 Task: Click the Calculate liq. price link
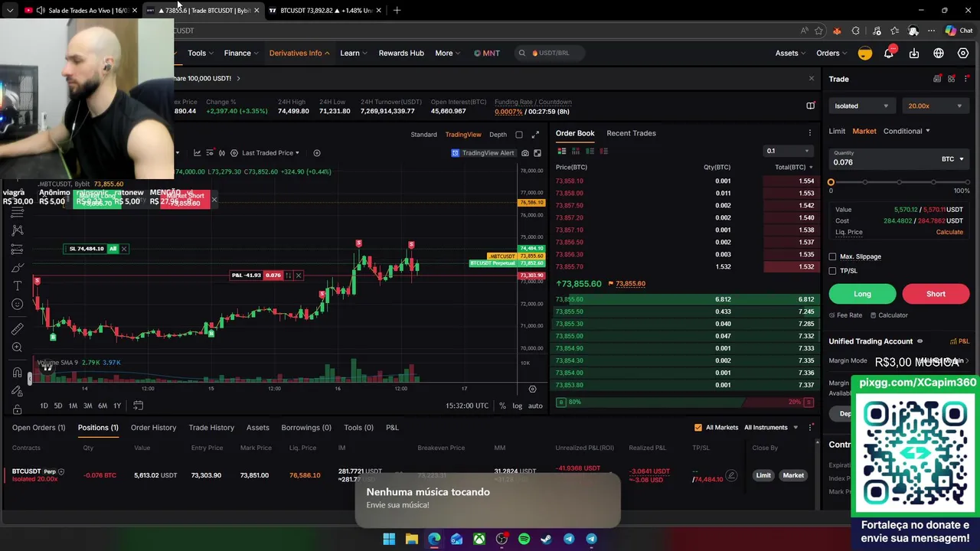(x=949, y=232)
